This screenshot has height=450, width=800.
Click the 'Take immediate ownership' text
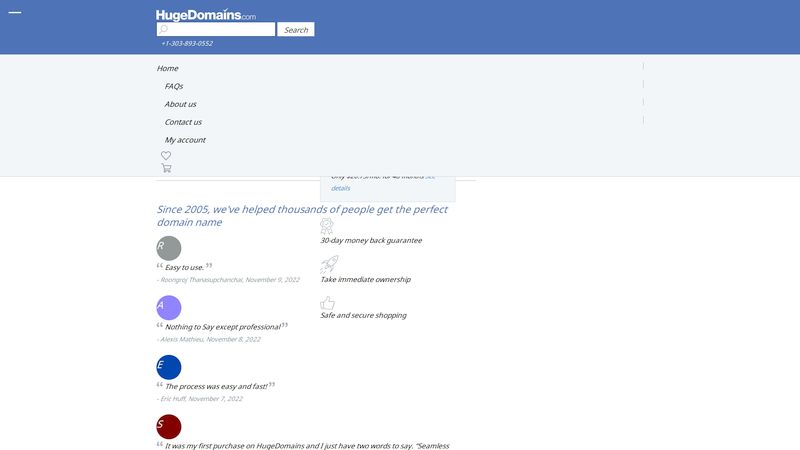pyautogui.click(x=365, y=280)
